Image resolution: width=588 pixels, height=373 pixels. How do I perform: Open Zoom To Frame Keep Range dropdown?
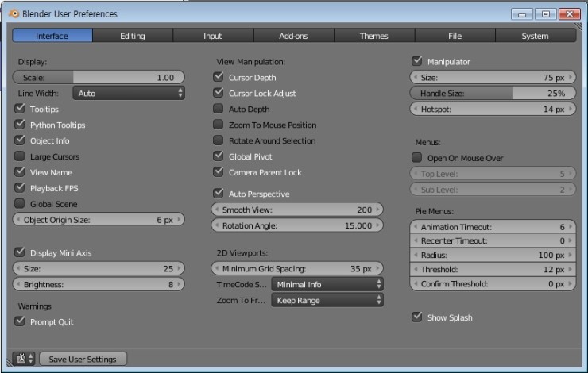[x=327, y=300]
